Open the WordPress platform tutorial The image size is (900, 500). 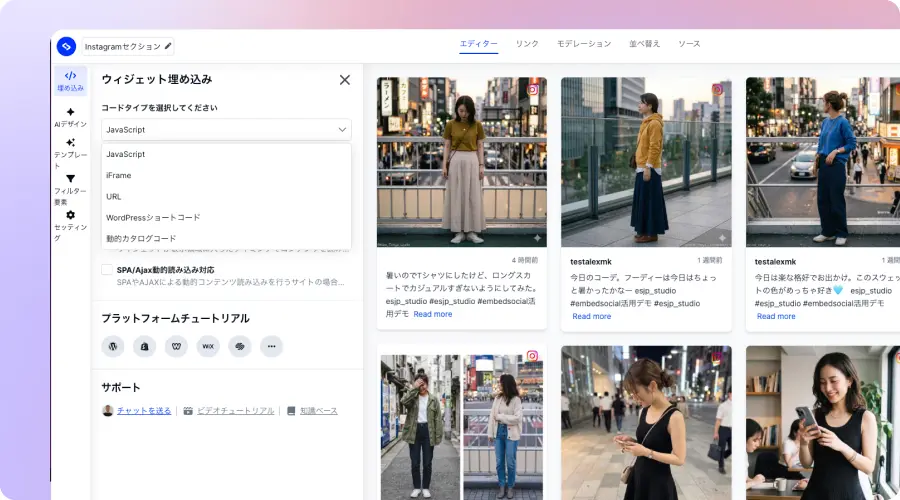click(113, 346)
